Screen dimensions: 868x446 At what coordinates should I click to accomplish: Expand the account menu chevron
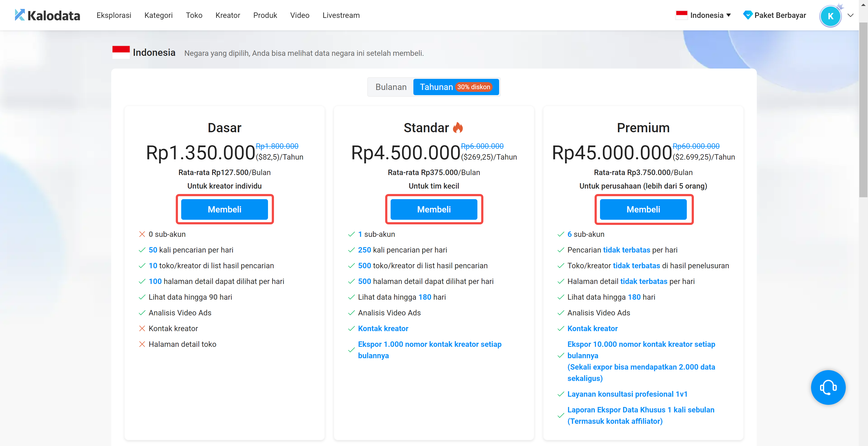(x=851, y=15)
